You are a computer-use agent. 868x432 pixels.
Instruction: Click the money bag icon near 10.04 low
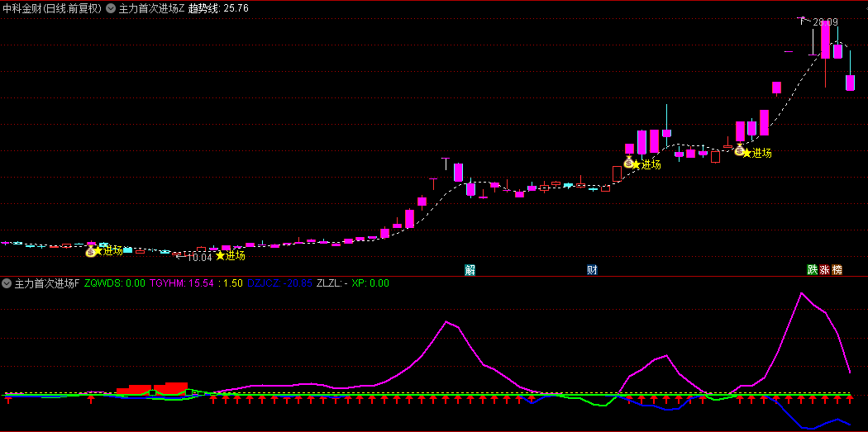coord(91,250)
